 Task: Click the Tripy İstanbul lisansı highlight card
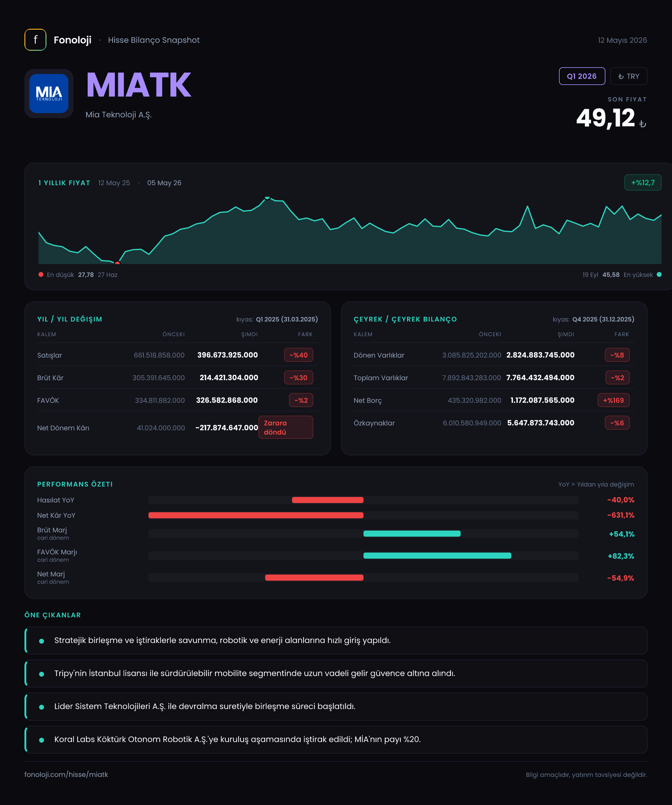(336, 674)
